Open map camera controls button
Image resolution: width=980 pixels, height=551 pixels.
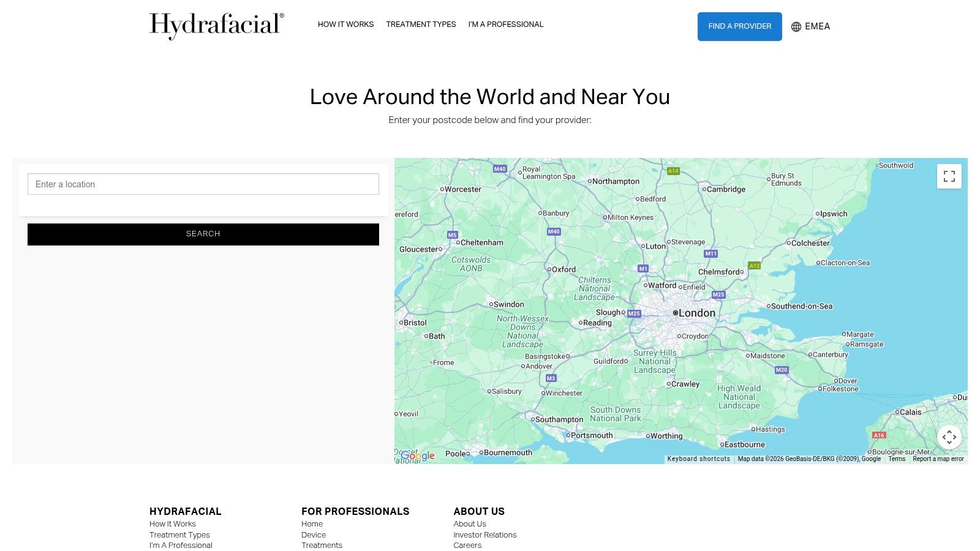click(949, 437)
